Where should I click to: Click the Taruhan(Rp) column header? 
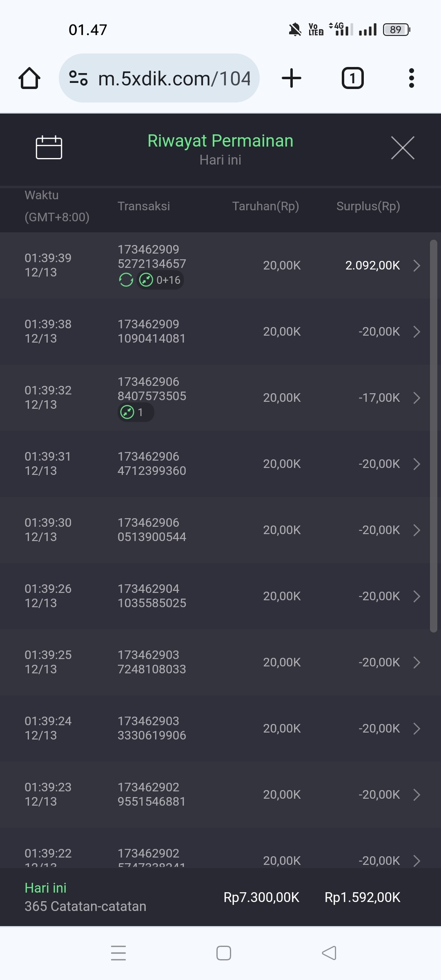[x=265, y=206]
